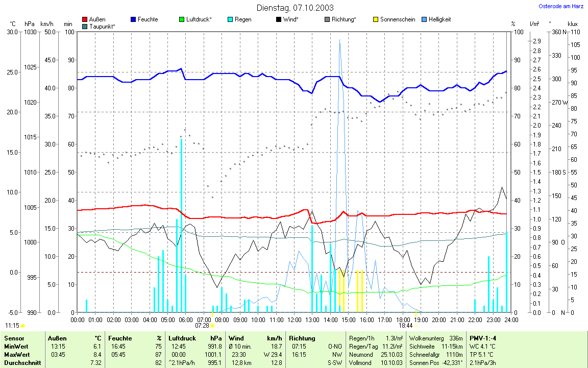Open the Osterode am Harz link
588x368 pixels.
[x=561, y=7]
